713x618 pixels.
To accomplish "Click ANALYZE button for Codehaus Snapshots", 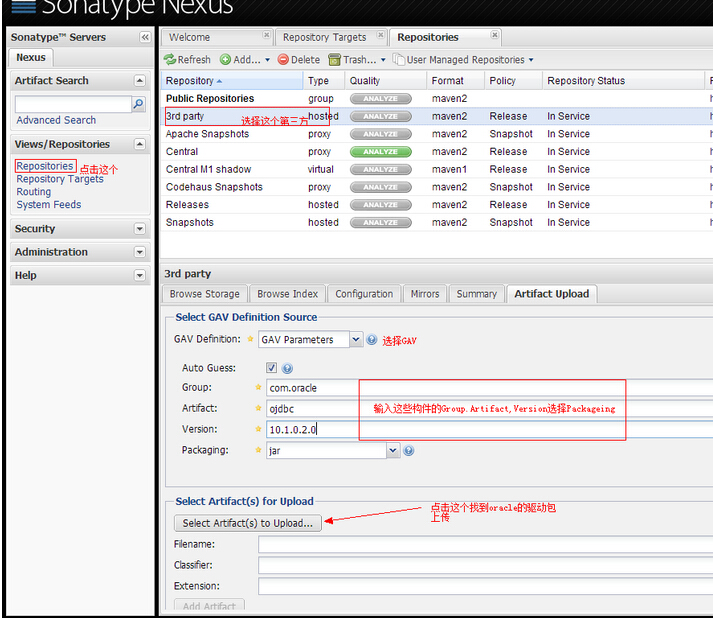I will click(381, 187).
